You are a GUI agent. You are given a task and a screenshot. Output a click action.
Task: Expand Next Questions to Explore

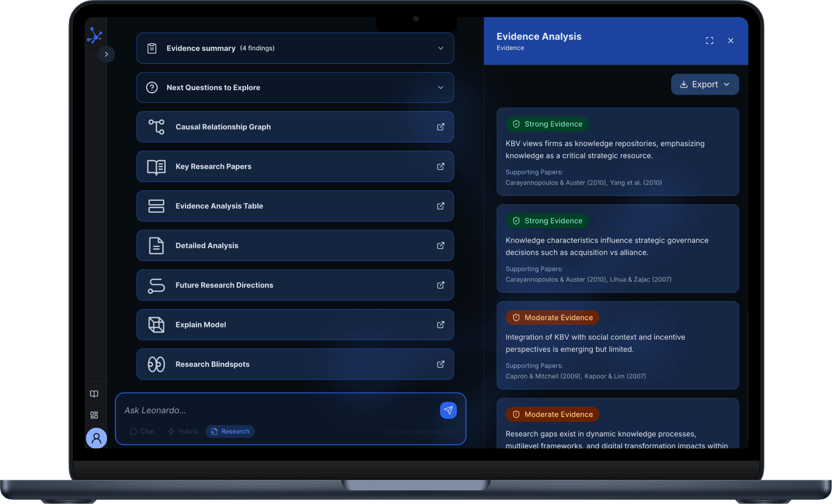point(440,87)
